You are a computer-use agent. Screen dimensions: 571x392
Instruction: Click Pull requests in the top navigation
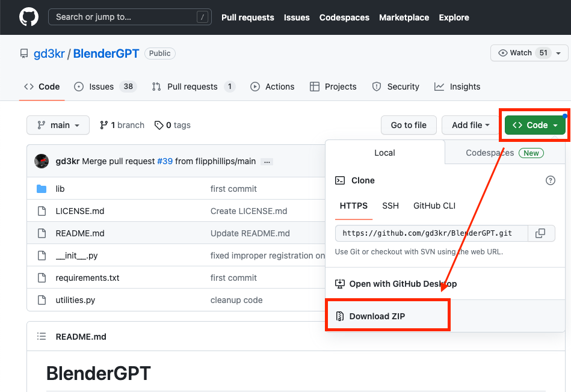click(x=247, y=17)
